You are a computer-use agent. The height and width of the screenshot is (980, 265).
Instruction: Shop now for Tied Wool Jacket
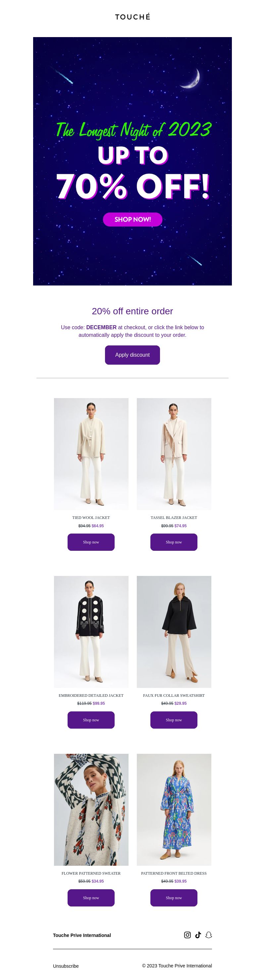pos(91,542)
